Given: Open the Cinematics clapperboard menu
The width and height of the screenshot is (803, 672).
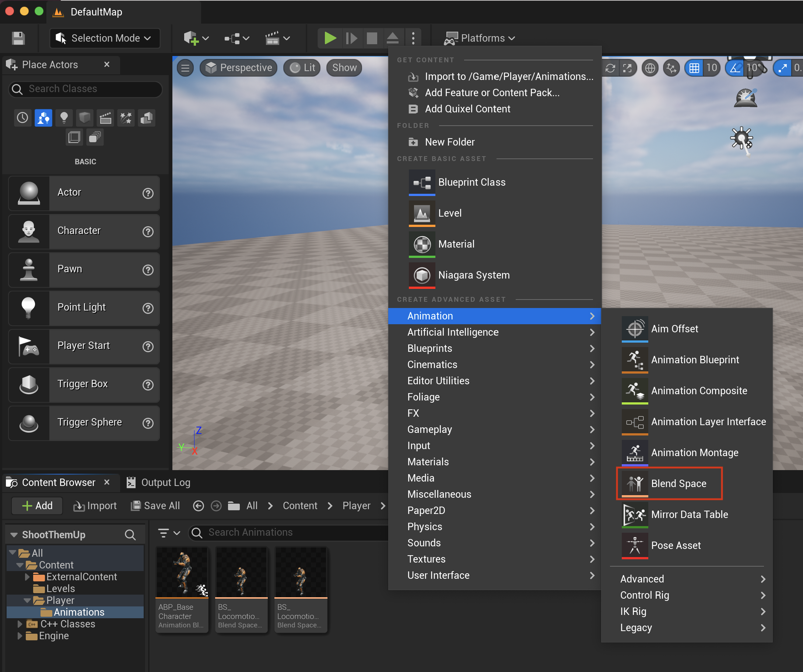Looking at the screenshot, I should click(278, 38).
